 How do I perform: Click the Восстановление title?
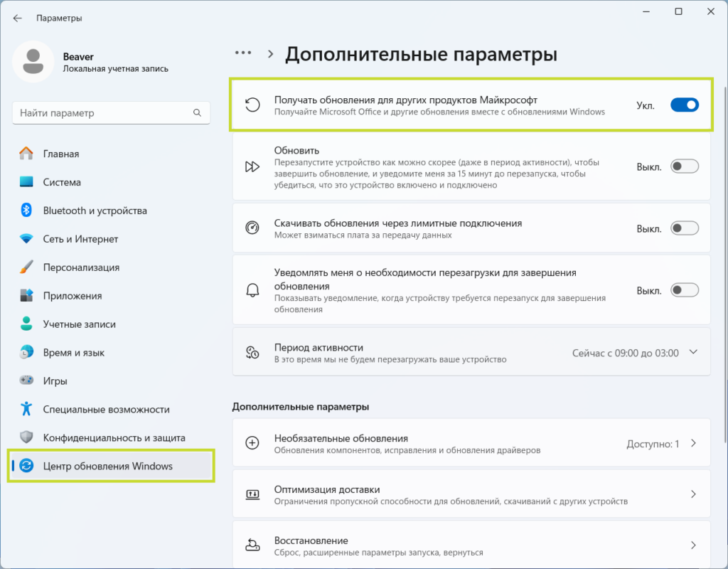click(x=311, y=541)
